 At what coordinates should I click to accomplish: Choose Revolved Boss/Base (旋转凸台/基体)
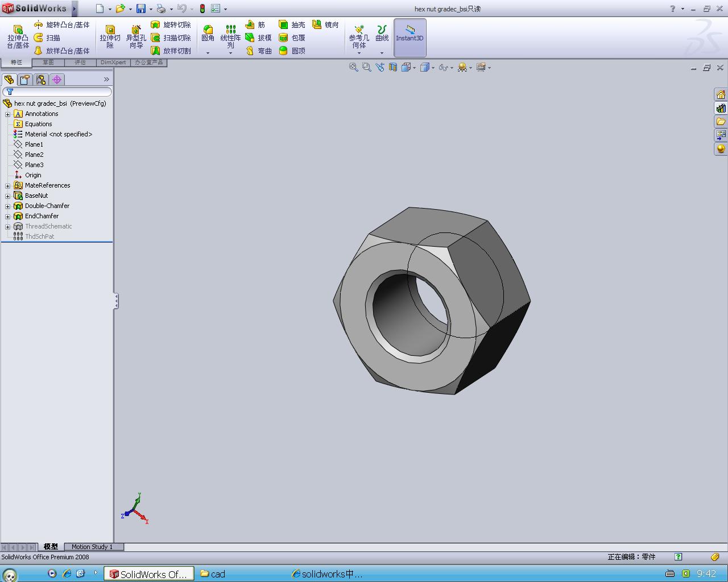coord(61,25)
